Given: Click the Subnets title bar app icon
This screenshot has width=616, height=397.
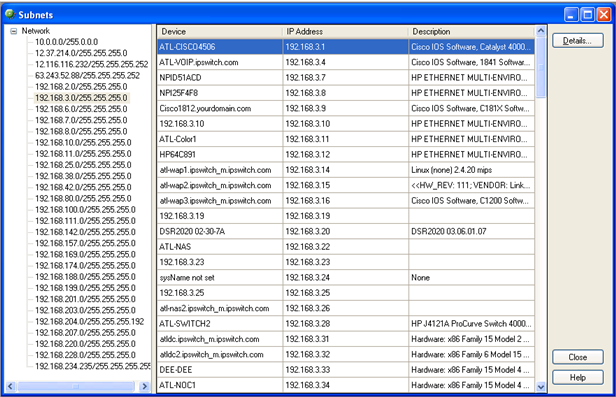Looking at the screenshot, I should point(10,15).
